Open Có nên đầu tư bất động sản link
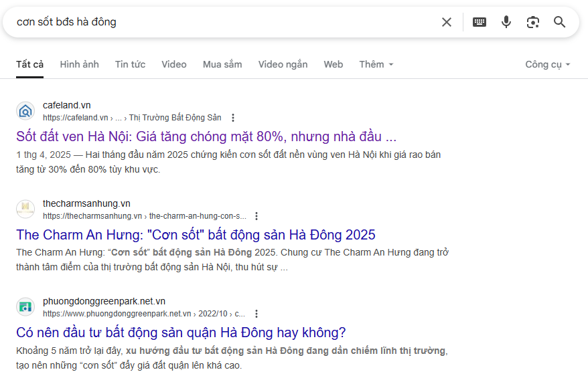 click(x=181, y=332)
